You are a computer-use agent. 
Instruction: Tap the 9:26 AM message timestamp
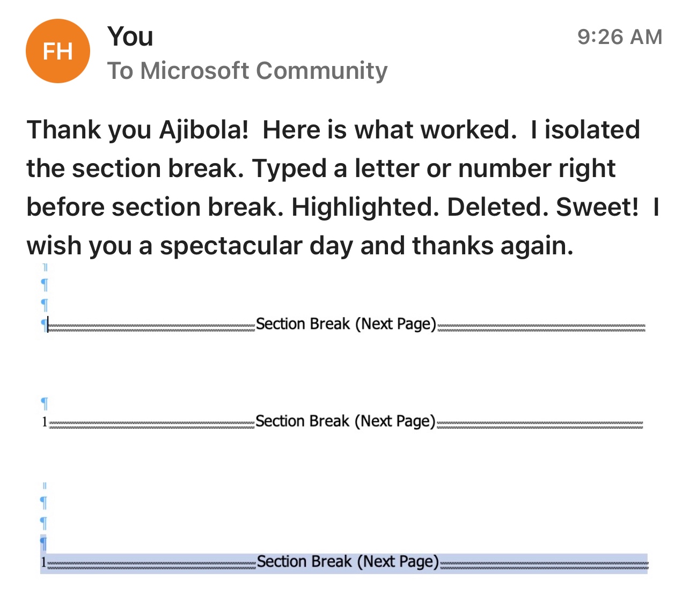[x=620, y=37]
